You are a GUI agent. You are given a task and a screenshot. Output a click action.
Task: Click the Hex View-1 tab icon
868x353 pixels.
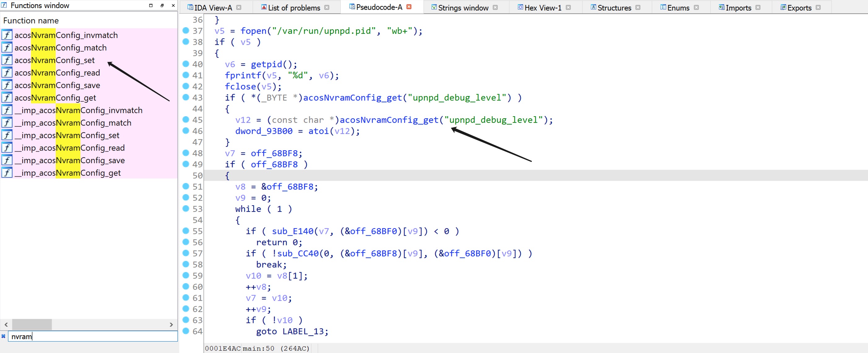520,7
